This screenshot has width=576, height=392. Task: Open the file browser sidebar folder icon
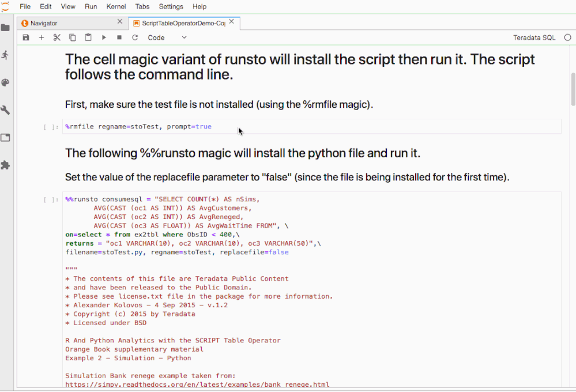6,28
